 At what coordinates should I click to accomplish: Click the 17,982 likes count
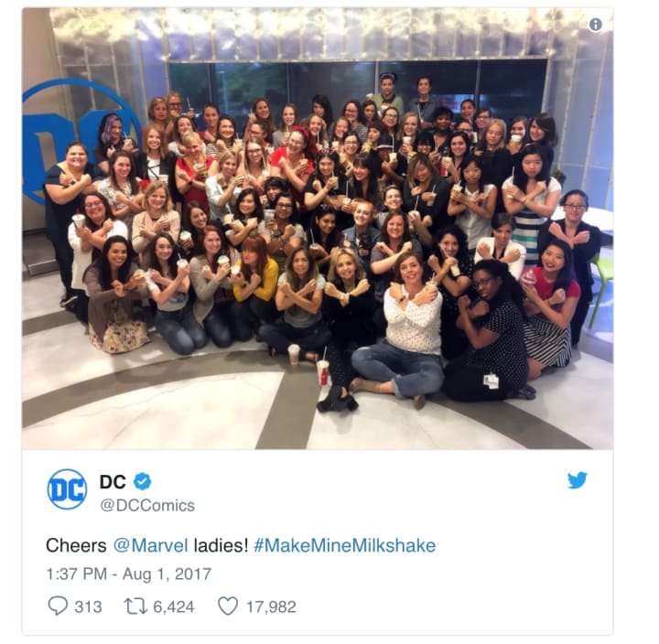pyautogui.click(x=271, y=607)
